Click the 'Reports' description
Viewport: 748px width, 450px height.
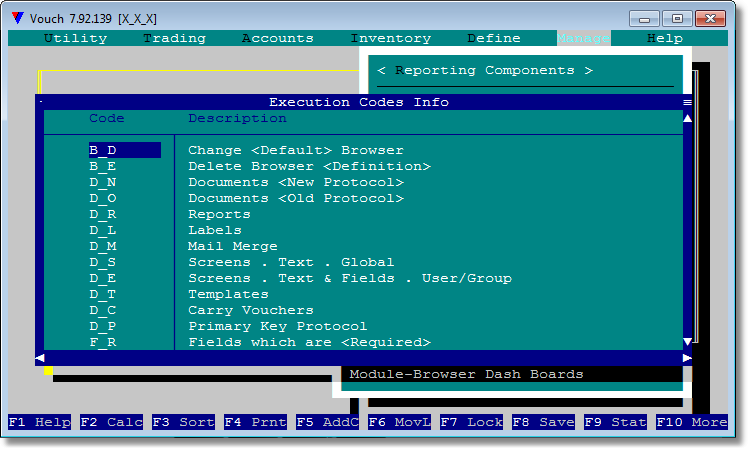pos(219,214)
